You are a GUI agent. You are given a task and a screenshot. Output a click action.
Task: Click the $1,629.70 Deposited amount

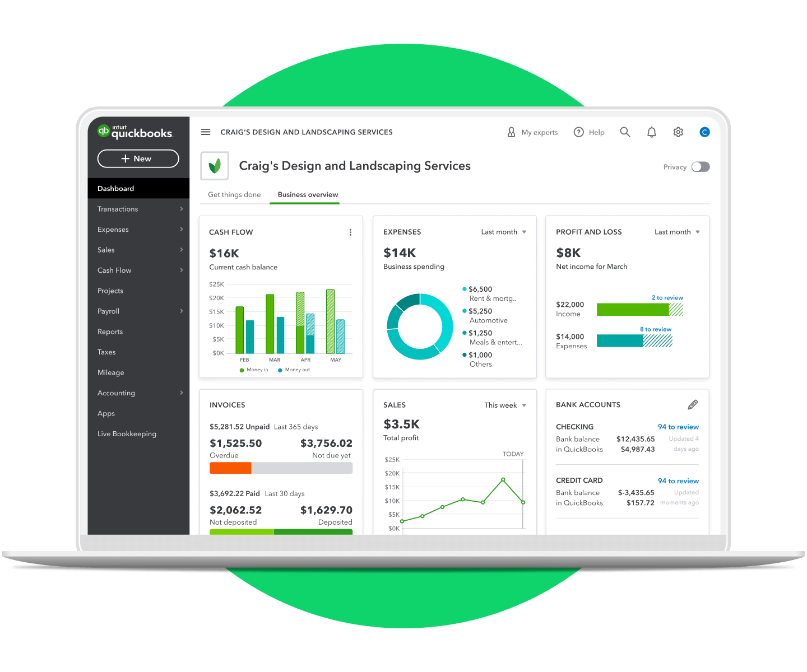pos(326,510)
